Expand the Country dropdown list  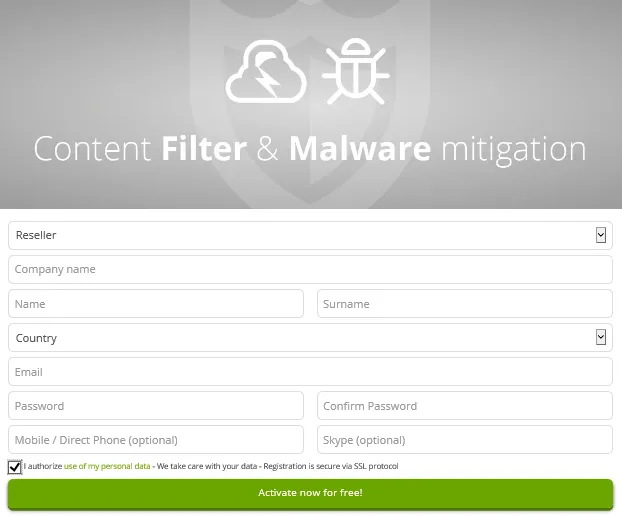point(310,338)
